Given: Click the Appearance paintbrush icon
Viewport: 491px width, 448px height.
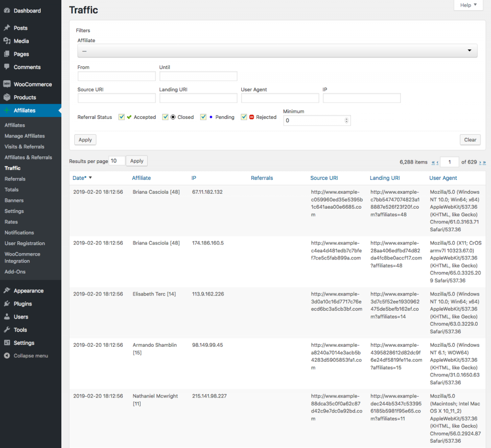Looking at the screenshot, I should pyautogui.click(x=7, y=290).
